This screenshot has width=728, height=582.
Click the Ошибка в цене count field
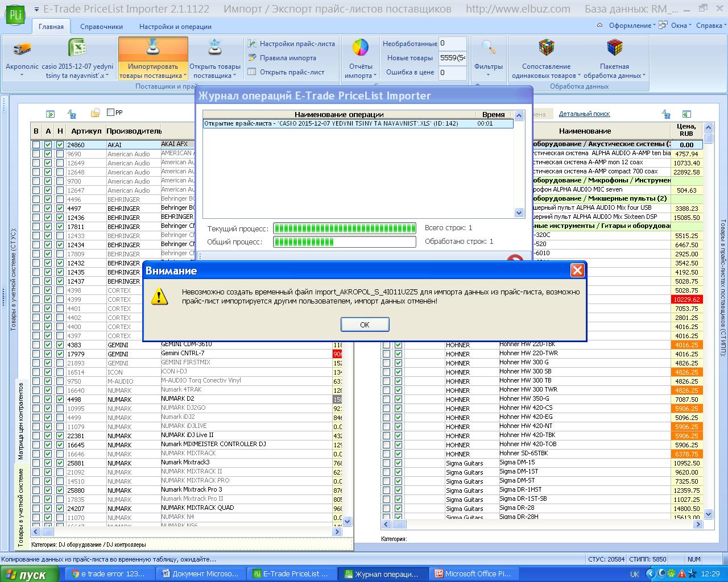tap(453, 72)
